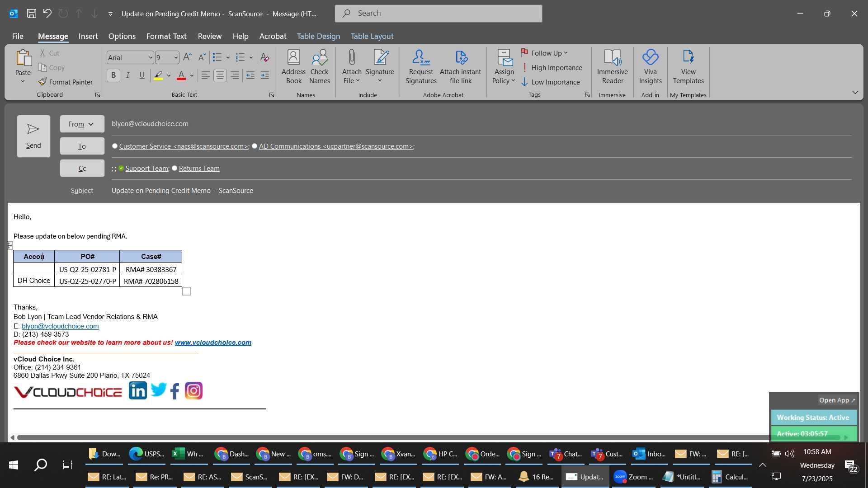Shrink font size icon
Image resolution: width=868 pixels, height=488 pixels.
[x=202, y=57]
